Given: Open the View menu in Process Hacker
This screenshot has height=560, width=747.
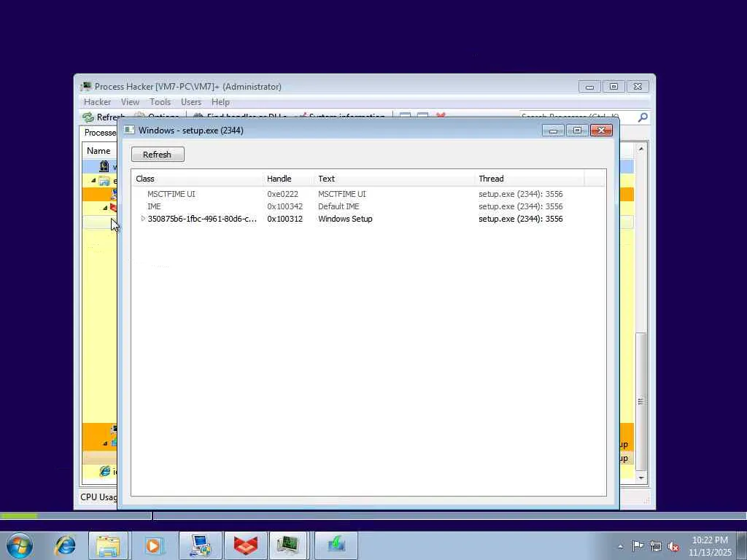Looking at the screenshot, I should [130, 102].
